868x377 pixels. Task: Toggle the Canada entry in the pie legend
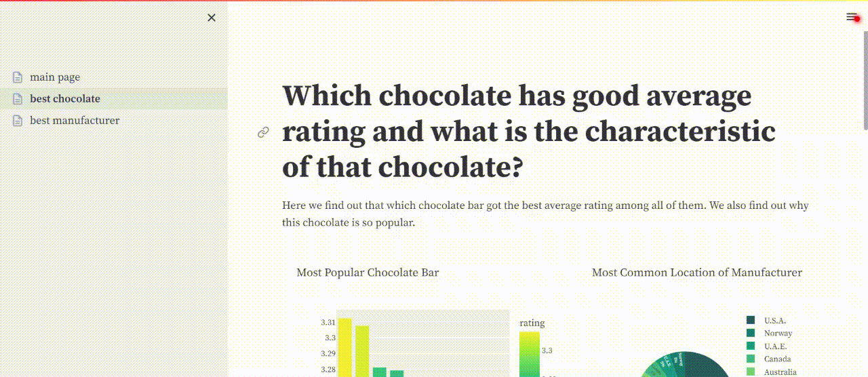(769, 359)
